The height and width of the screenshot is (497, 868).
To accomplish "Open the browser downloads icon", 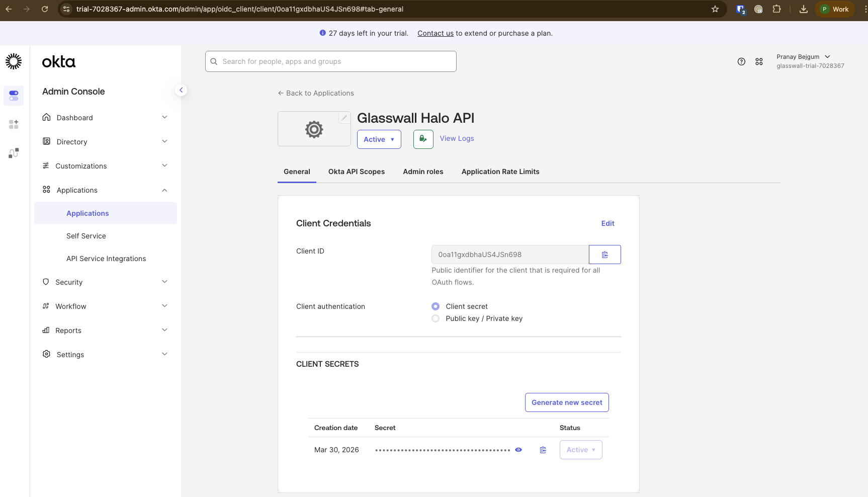I will point(804,9).
